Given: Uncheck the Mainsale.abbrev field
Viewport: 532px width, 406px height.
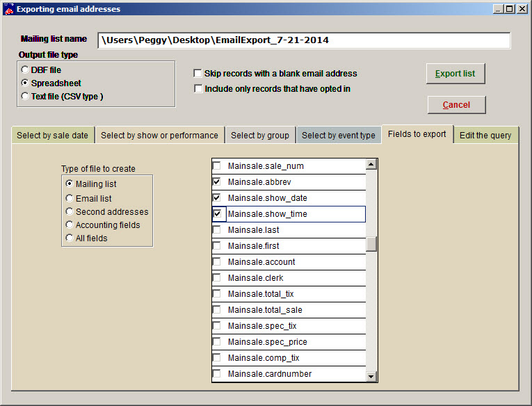Looking at the screenshot, I should coord(217,182).
